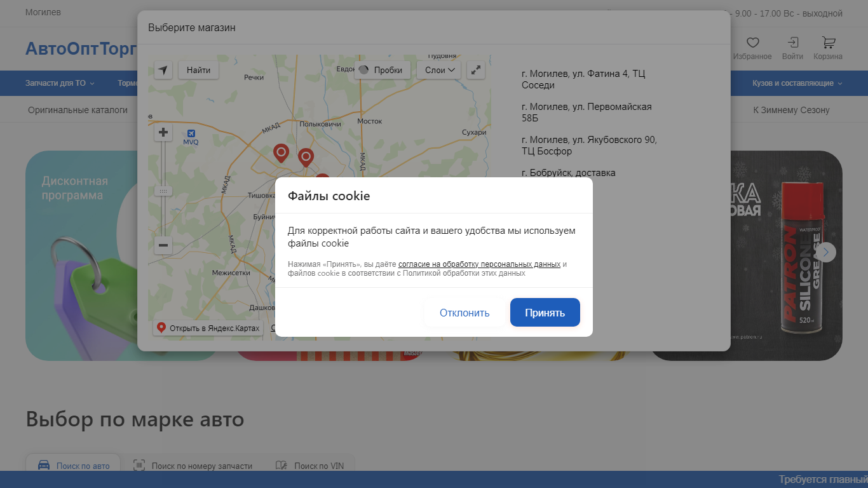Open the Дисконтная программа banner
The width and height of the screenshot is (868, 488).
(x=81, y=255)
